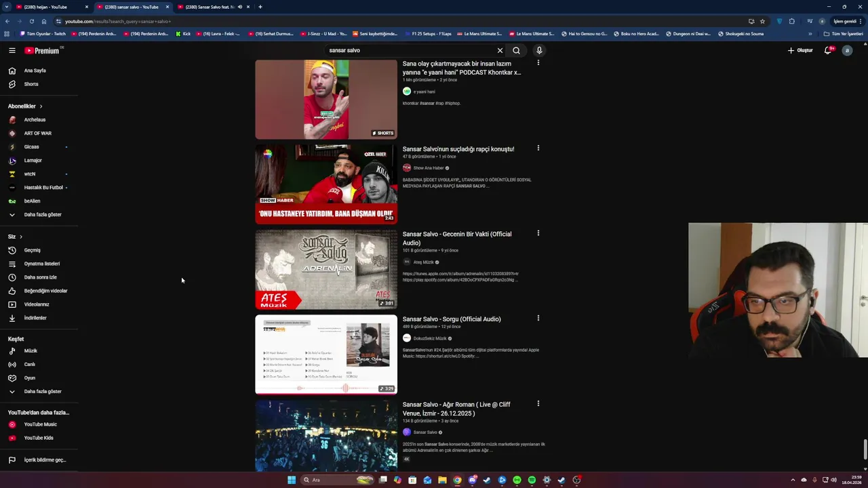Clear the search box with the X icon
Screen dimensions: 868x488
click(500, 50)
